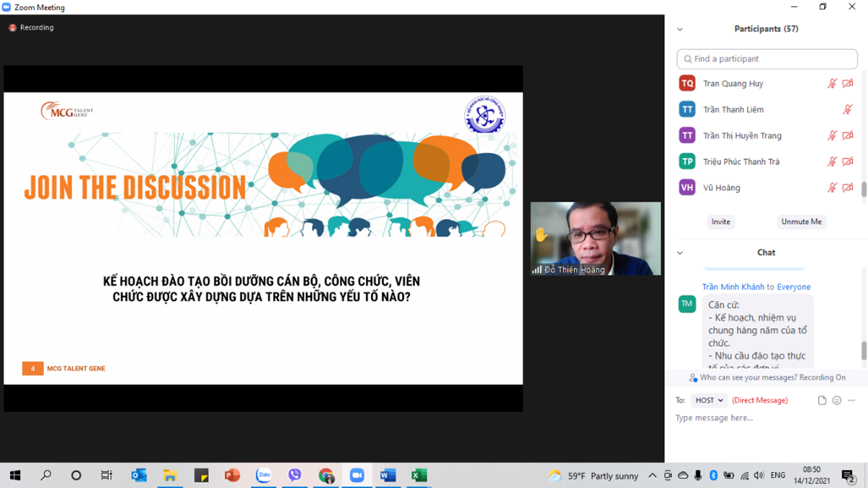Viewport: 868px width, 488px height.
Task: Click the Unmute Me button
Action: (x=802, y=222)
